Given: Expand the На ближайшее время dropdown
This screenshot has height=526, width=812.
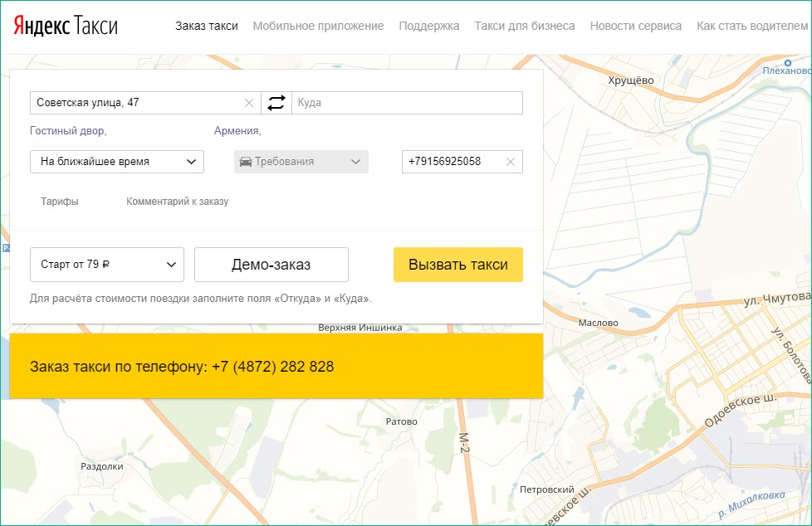Looking at the screenshot, I should click(117, 162).
